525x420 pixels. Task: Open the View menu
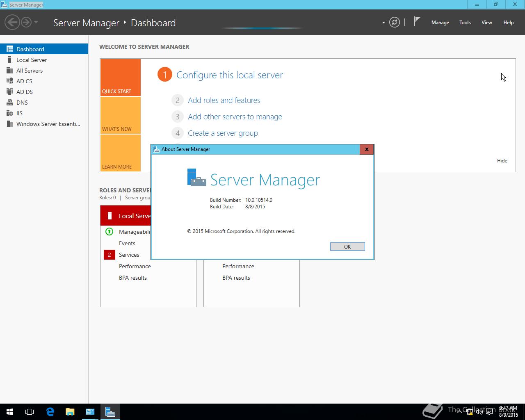click(x=486, y=23)
